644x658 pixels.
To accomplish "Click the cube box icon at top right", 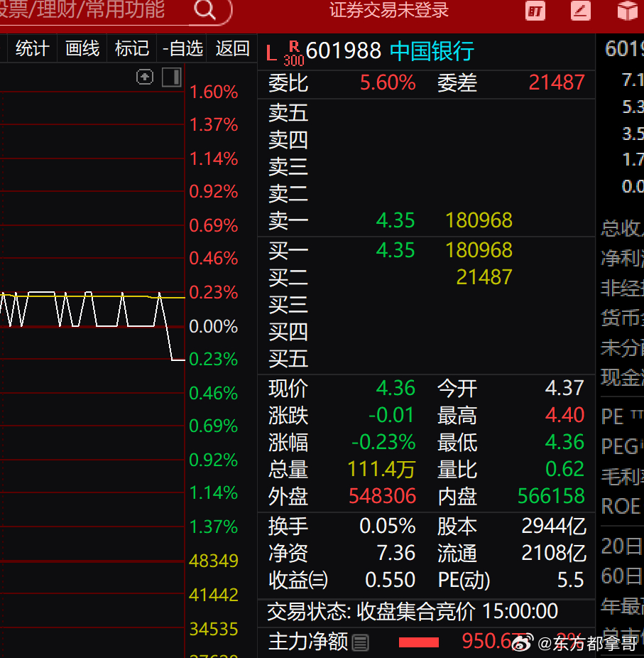I will point(627,11).
